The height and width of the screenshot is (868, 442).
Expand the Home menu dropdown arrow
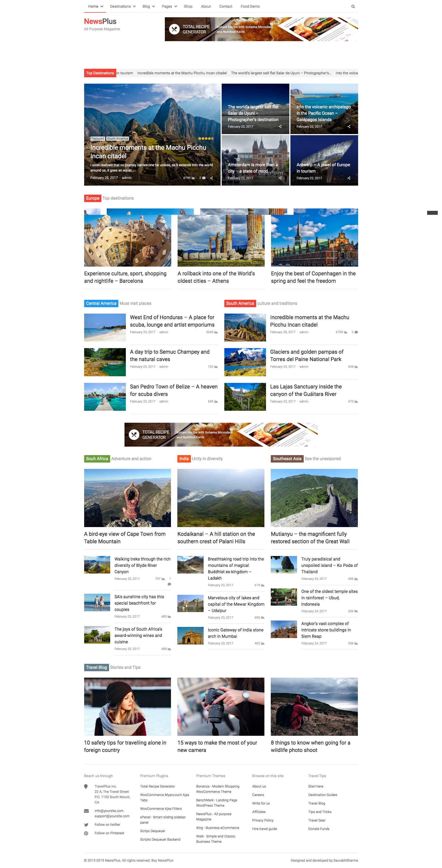(102, 6)
